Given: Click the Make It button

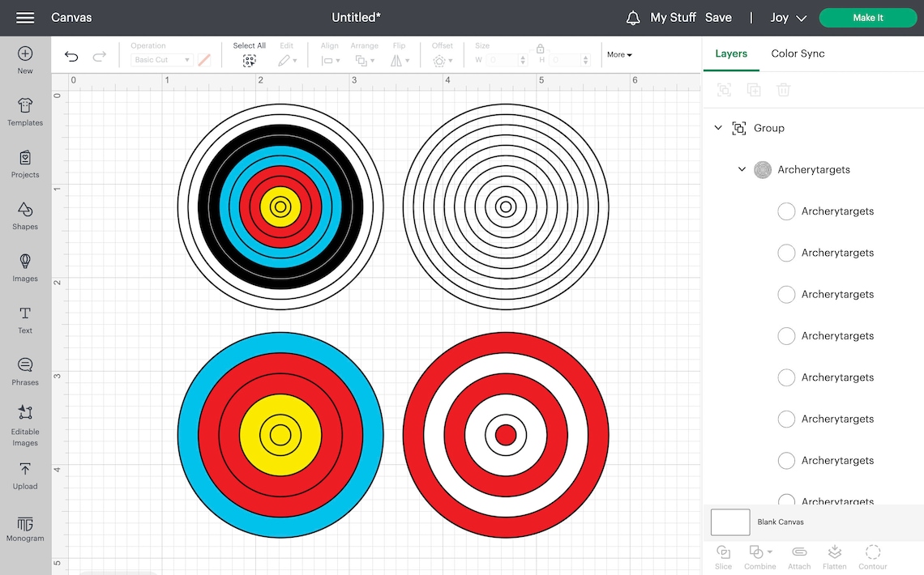Looking at the screenshot, I should click(867, 17).
